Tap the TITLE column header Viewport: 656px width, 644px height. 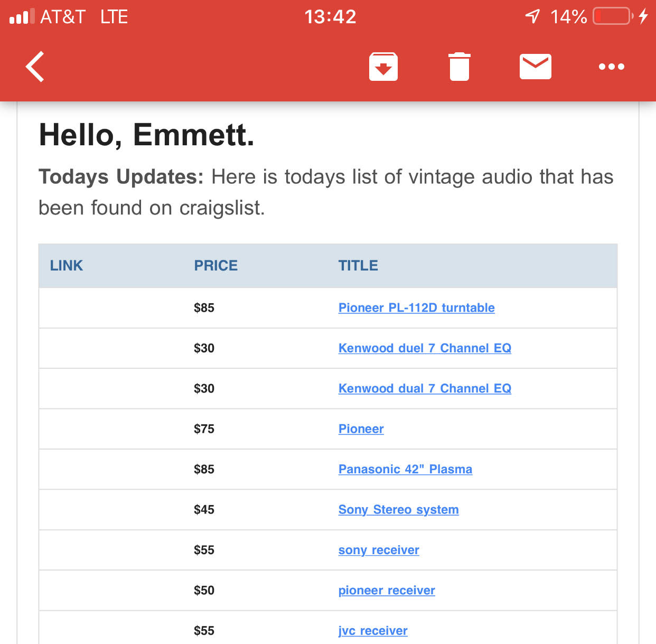coord(358,266)
